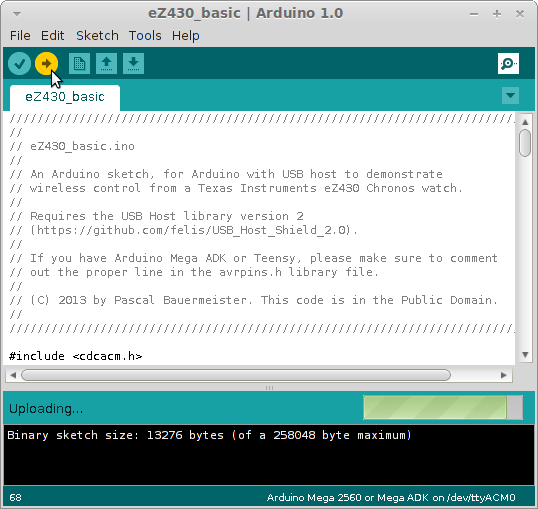Create a new sketch with New icon
The height and width of the screenshot is (509, 538).
[x=79, y=63]
